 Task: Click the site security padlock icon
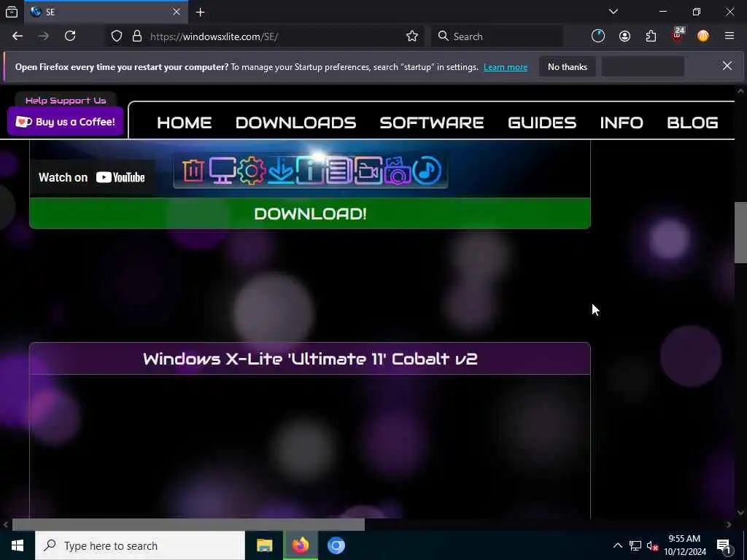click(137, 36)
